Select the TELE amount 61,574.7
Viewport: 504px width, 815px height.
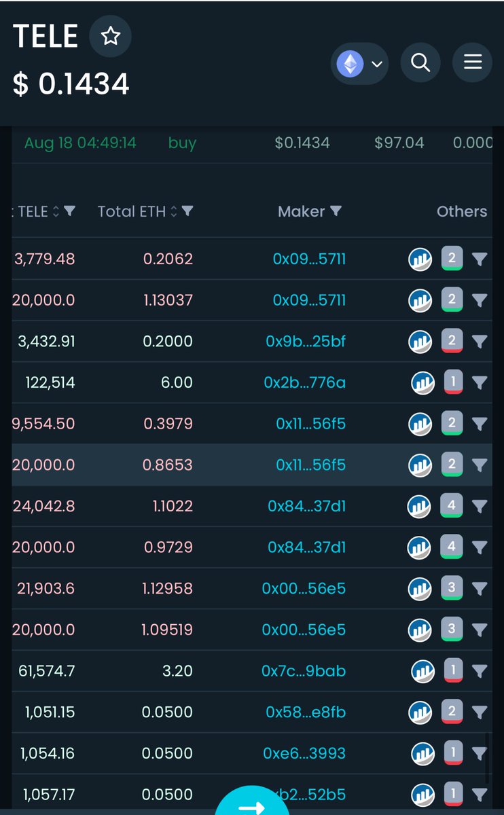click(47, 671)
